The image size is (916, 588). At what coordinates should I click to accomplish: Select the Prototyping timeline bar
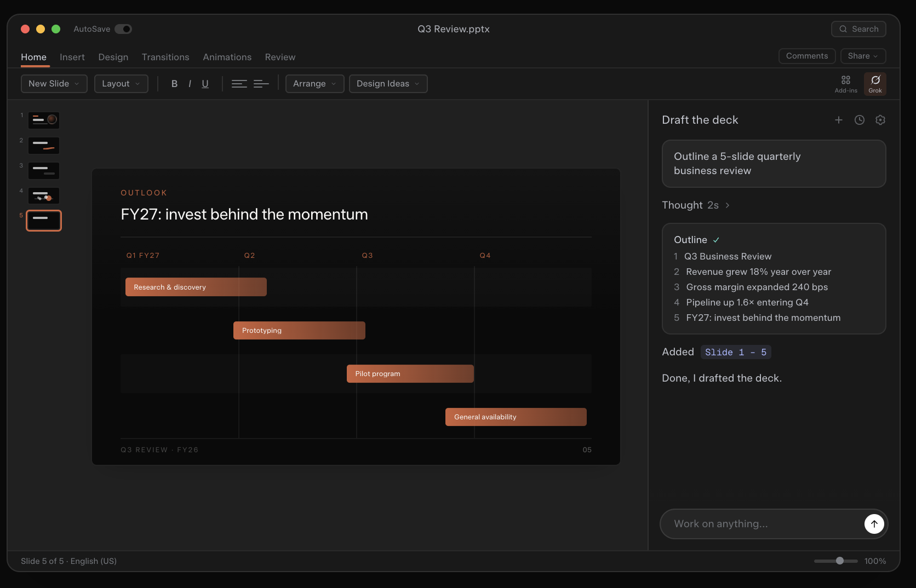[x=299, y=330]
